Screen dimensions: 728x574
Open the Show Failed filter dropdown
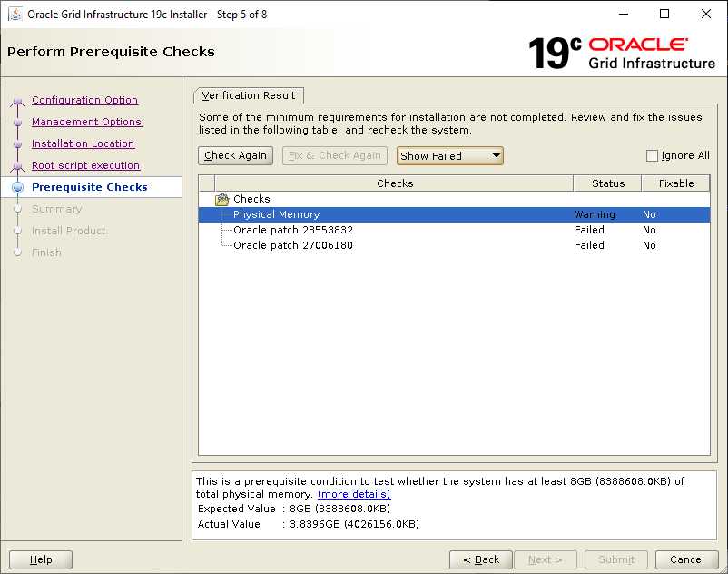click(450, 156)
